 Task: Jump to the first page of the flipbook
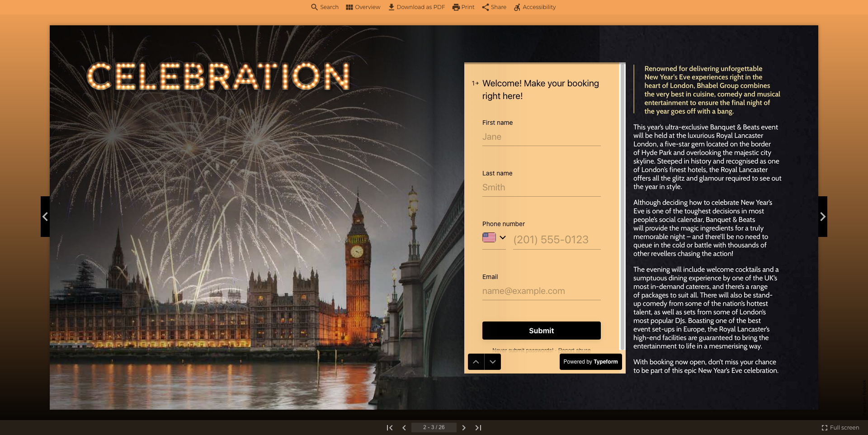point(390,427)
